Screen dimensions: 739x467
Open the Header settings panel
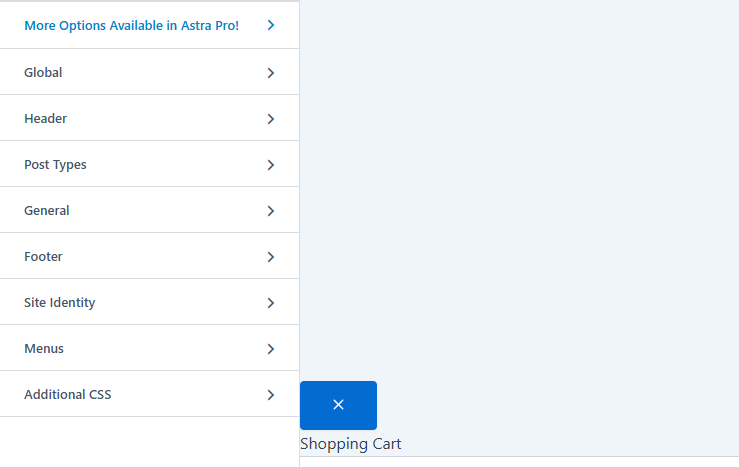(46, 119)
